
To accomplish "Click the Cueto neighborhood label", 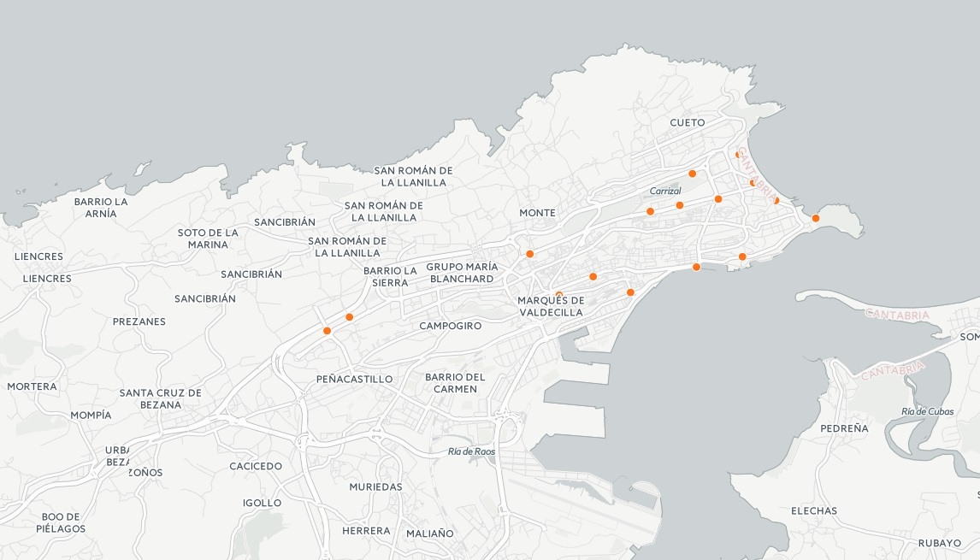I will [x=688, y=122].
